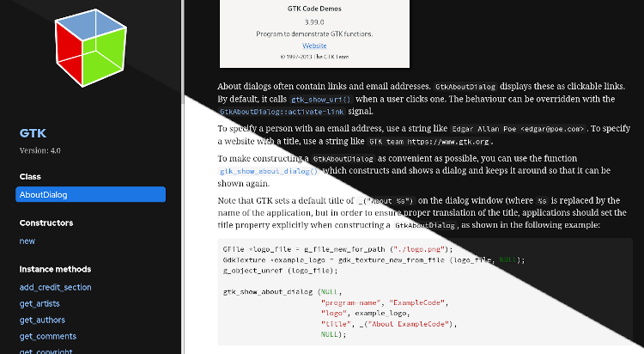Follow the GtkAboutDialog::activate-link signal link
Image resolution: width=644 pixels, height=354 pixels.
pyautogui.click(x=282, y=112)
